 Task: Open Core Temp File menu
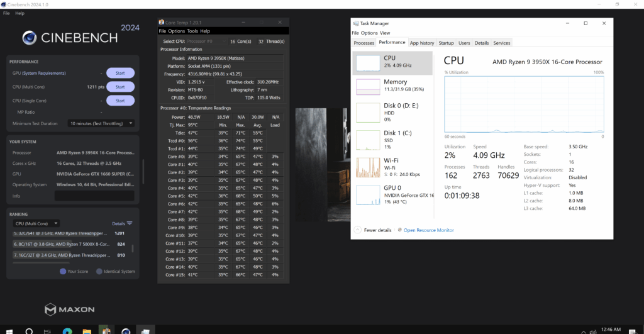[162, 31]
